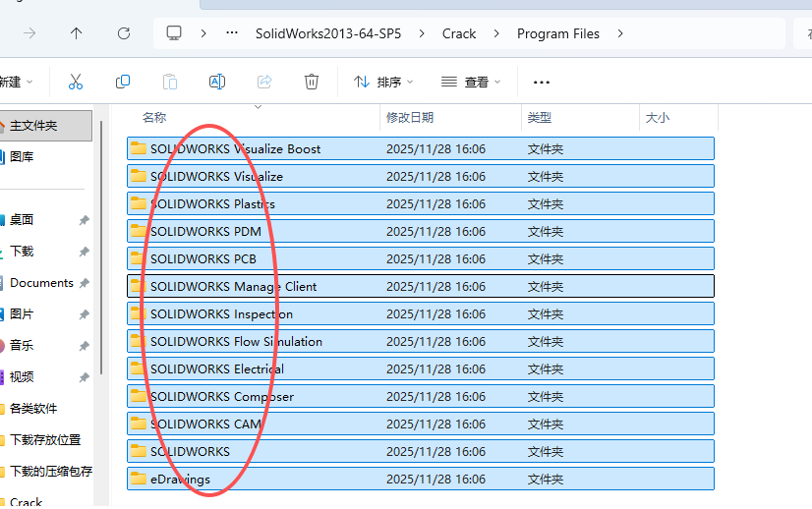Expand chevron after Program Files breadcrumb
812x509 pixels.
(x=620, y=33)
